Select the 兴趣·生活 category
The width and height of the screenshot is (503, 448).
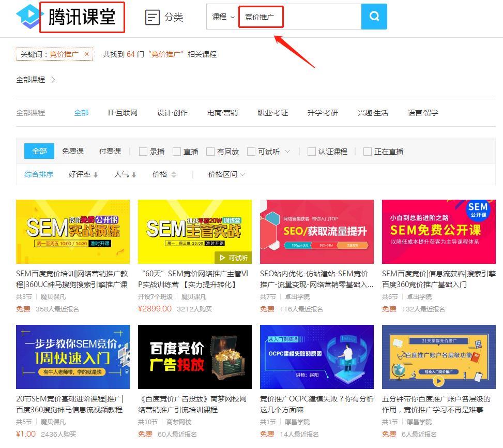point(373,113)
